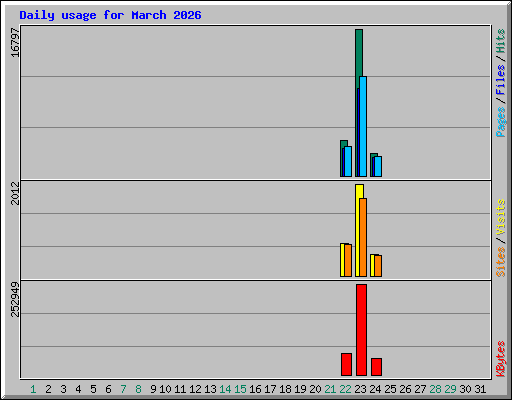Image resolution: width=512 pixels, height=400 pixels.
Task: Click day label "23" on the x-axis
Action: 360,389
